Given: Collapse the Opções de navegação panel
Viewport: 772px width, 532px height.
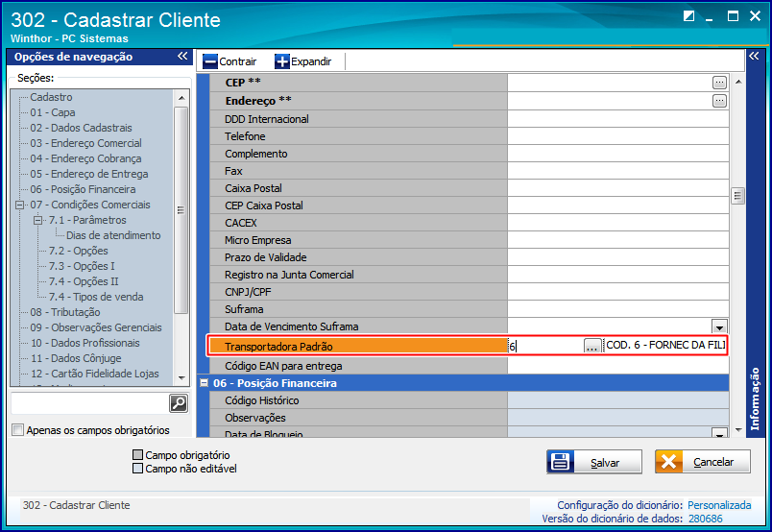Looking at the screenshot, I should click(x=182, y=56).
